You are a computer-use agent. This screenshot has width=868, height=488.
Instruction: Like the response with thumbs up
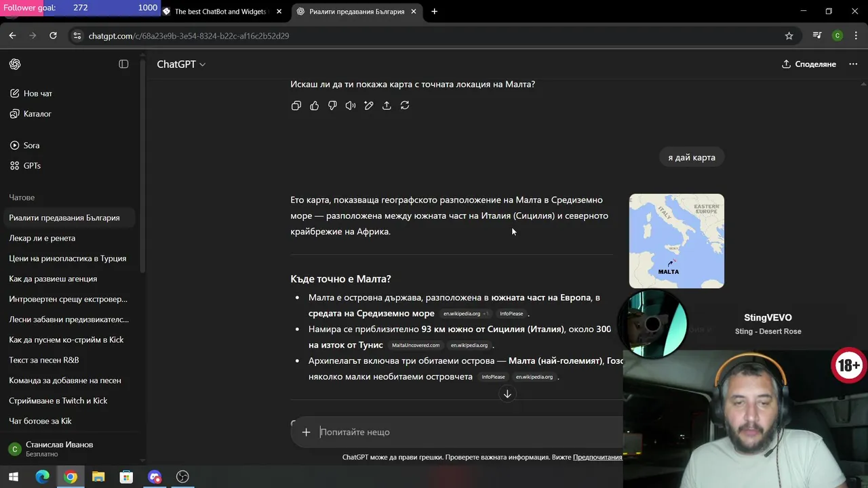pyautogui.click(x=314, y=106)
